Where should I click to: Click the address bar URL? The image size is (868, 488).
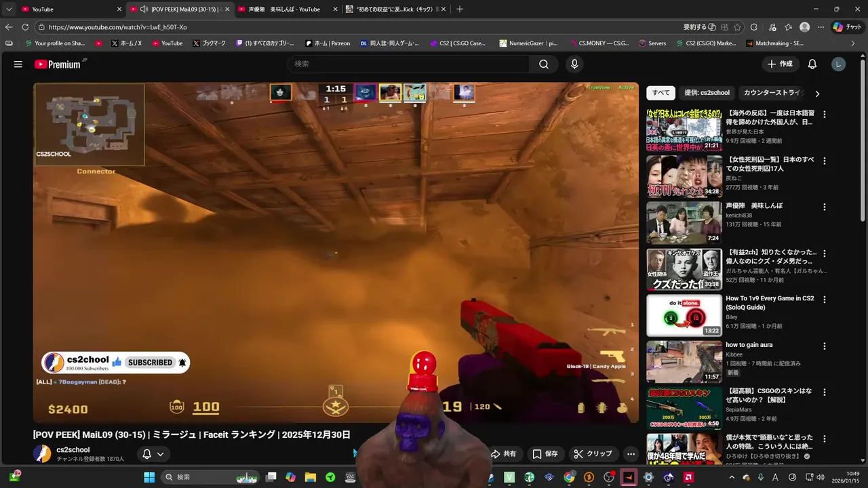[x=117, y=27]
